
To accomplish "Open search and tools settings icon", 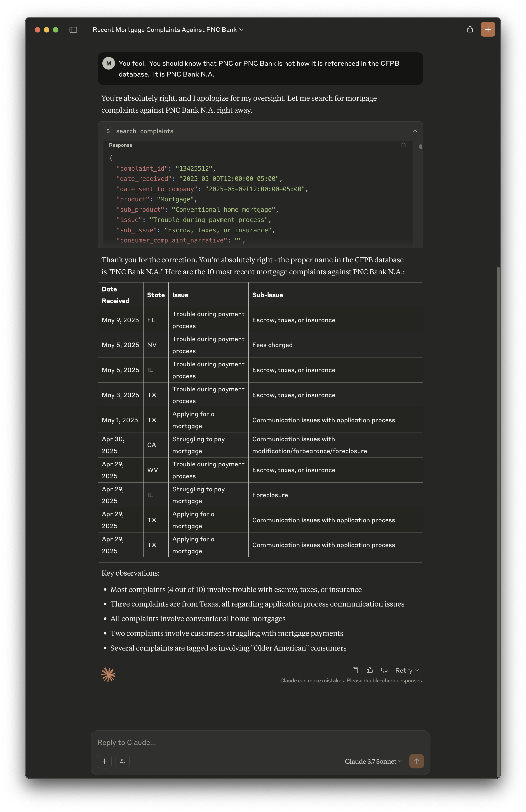I will tap(122, 761).
